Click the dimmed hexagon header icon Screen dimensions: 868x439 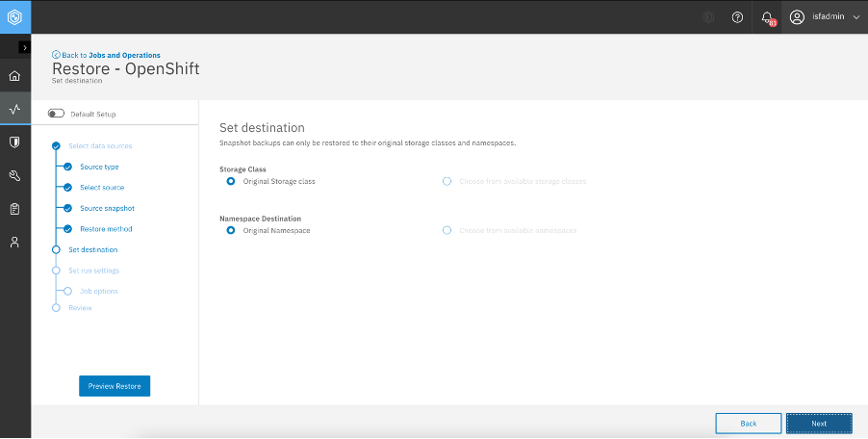(708, 17)
